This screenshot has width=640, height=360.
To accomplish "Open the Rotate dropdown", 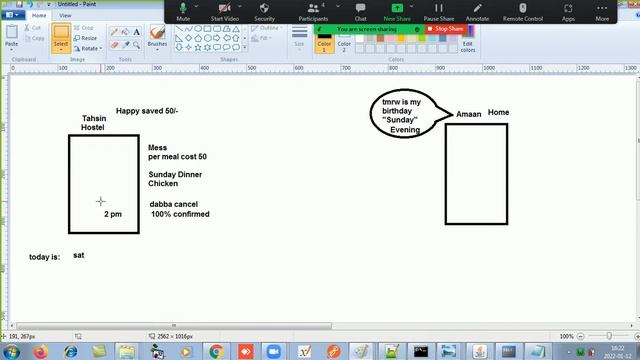I will pyautogui.click(x=88, y=48).
